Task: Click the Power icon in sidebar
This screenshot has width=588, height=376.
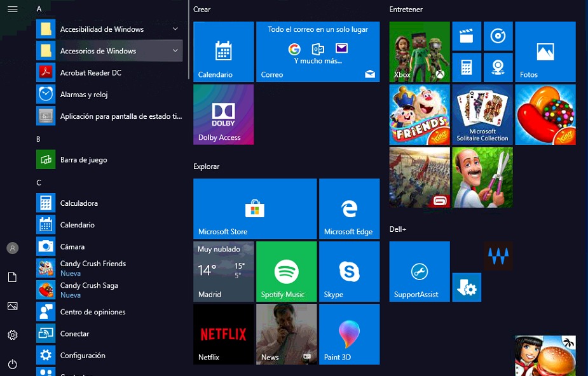Action: click(12, 364)
